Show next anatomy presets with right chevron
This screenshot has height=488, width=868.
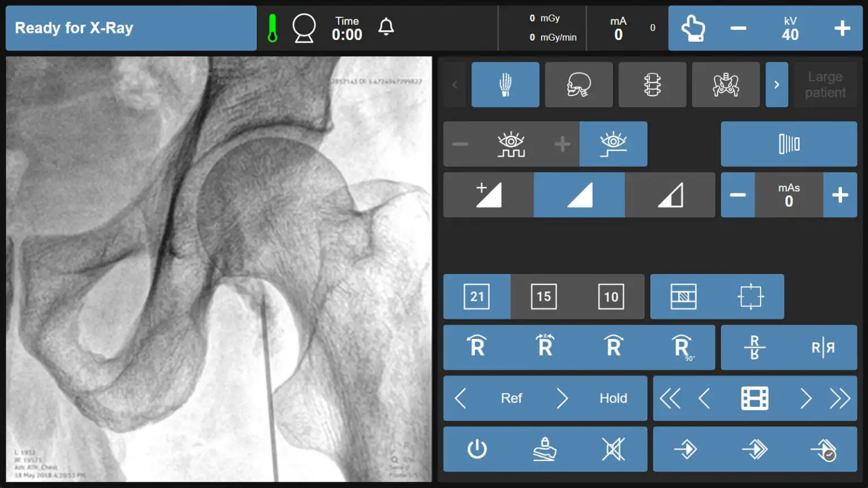point(776,85)
